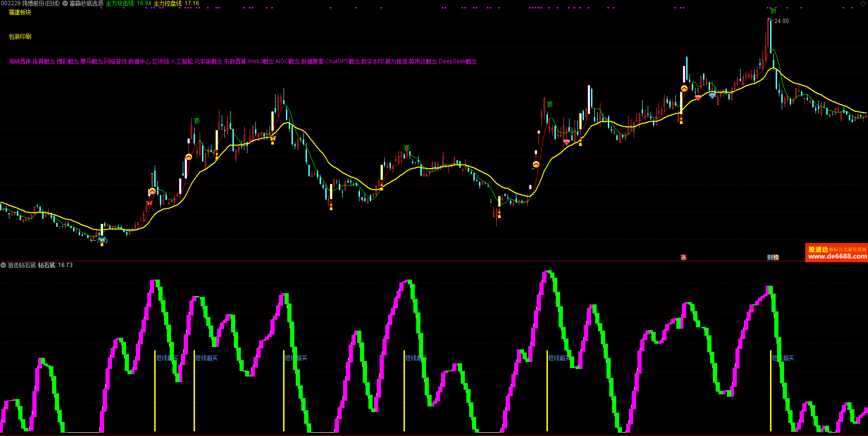Viewport: 868px width, 436px height.
Task: Select the DeepSeek概念 concept tag
Action: pos(457,62)
